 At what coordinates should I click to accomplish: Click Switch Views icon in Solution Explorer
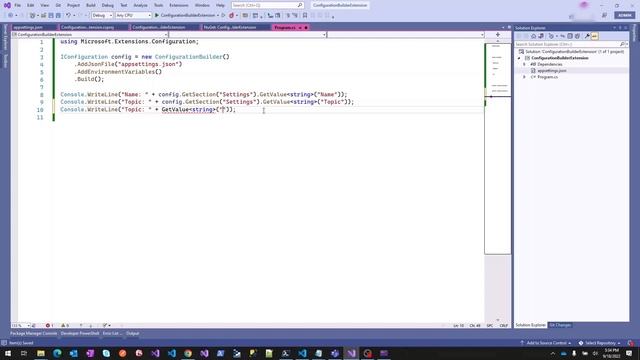[x=541, y=36]
